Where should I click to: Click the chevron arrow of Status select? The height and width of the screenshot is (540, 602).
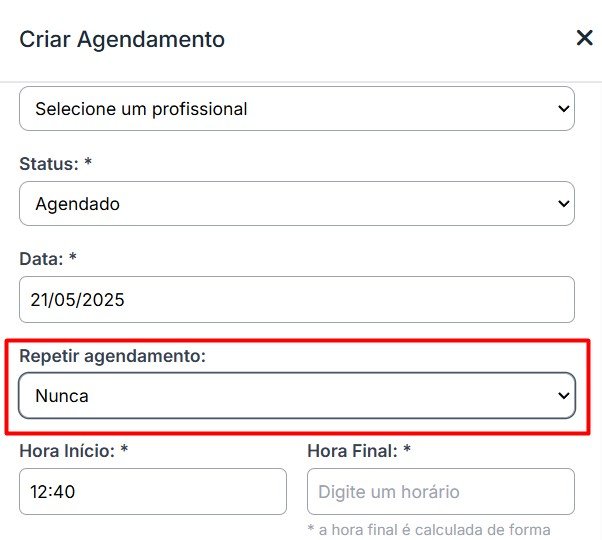coord(562,204)
